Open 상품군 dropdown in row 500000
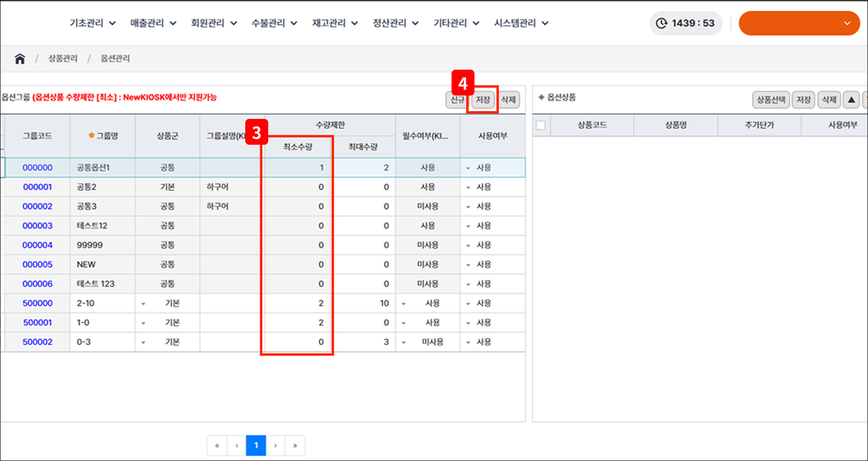Viewport: 868px width, 461px height. point(143,304)
